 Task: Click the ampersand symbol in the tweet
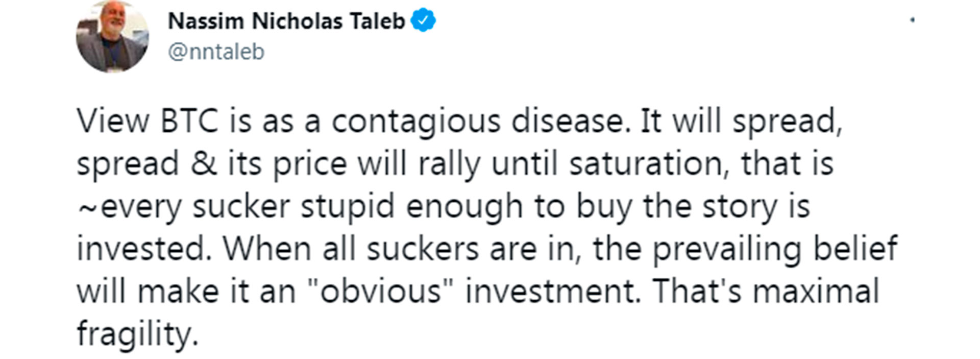[204, 164]
